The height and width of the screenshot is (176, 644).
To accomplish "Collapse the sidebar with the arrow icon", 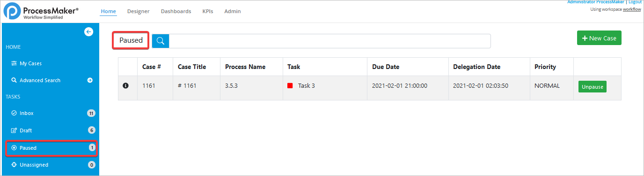I will 88,31.
